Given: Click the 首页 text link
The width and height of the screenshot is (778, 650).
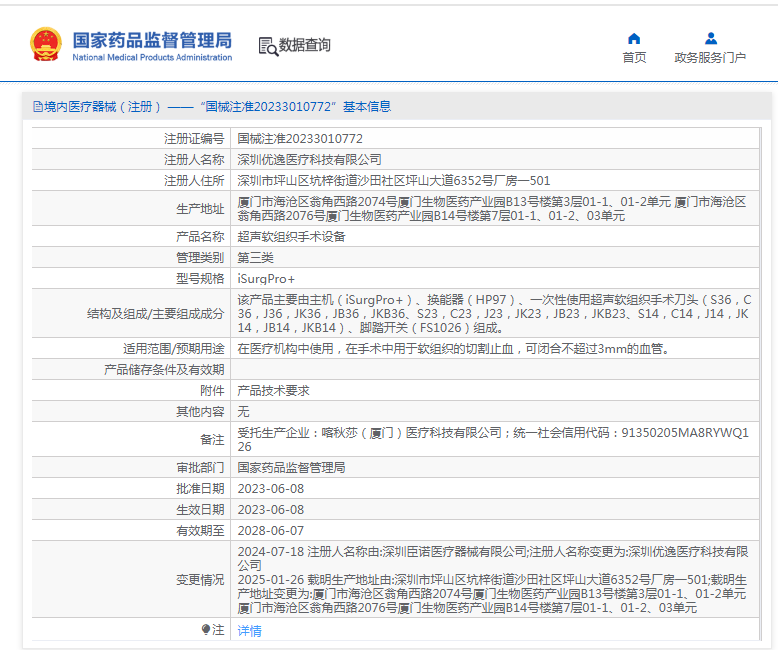Looking at the screenshot, I should 634,58.
